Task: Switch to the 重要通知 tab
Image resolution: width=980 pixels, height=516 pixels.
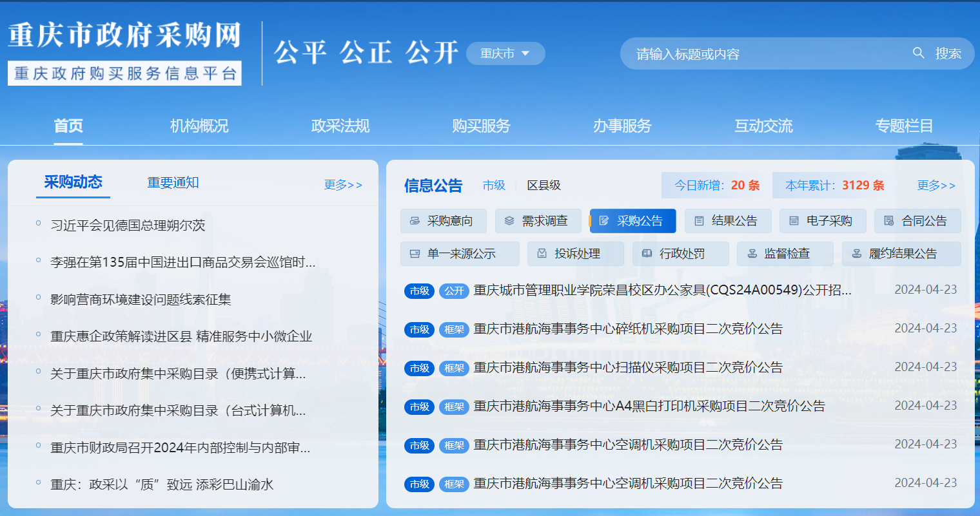Action: (173, 183)
